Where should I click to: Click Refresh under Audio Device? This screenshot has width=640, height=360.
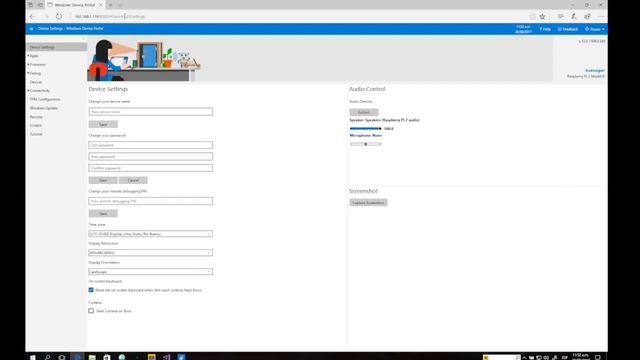pos(364,112)
